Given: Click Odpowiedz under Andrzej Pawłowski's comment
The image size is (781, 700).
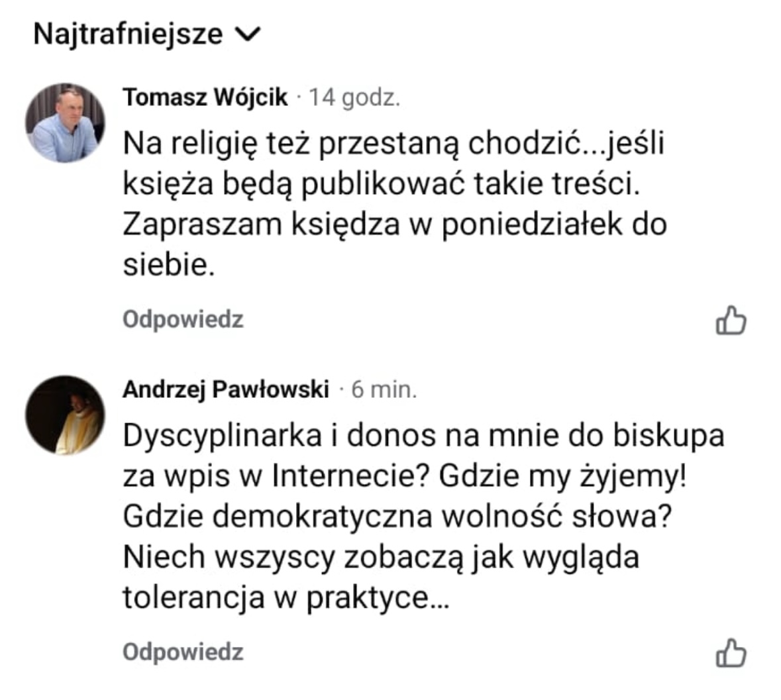Looking at the screenshot, I should pos(183,652).
